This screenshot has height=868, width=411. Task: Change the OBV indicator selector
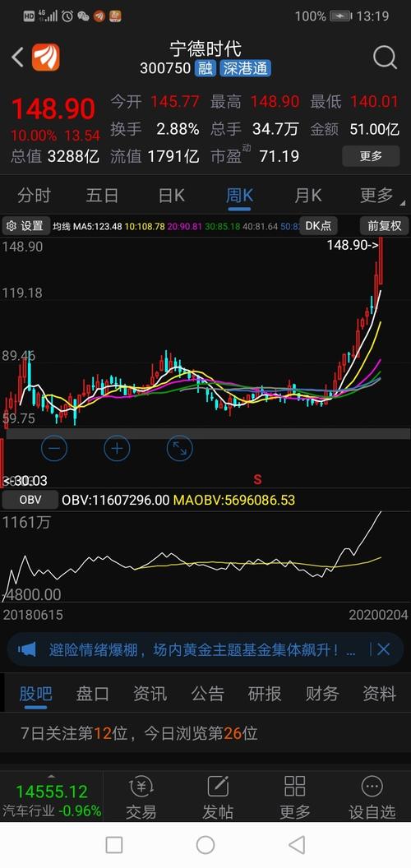point(30,500)
